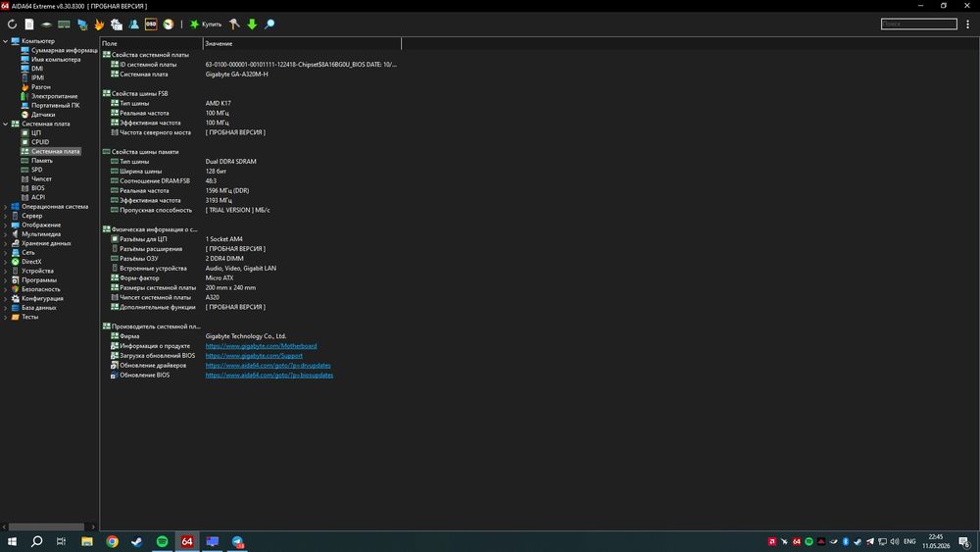Viewport: 980px width, 552px height.
Task: Open Telegram from the taskbar
Action: (x=237, y=541)
